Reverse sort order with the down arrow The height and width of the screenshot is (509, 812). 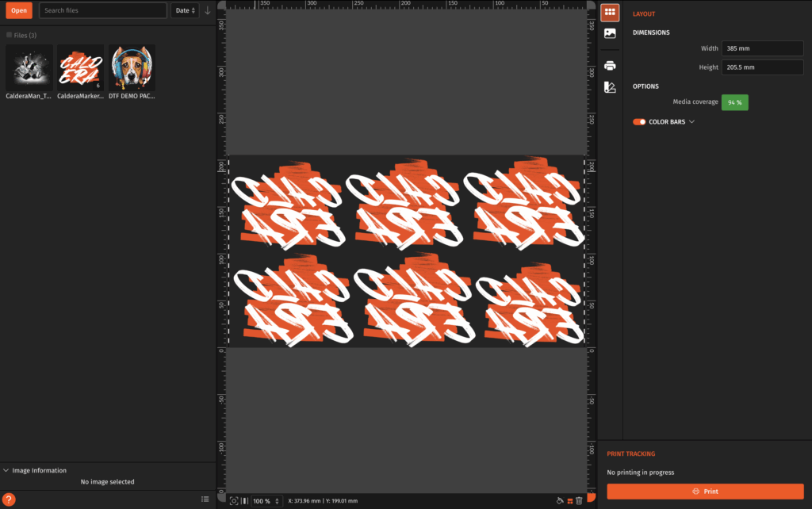tap(208, 10)
